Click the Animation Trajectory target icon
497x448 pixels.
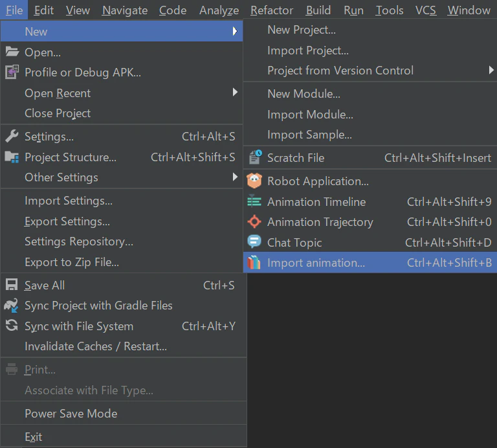pyautogui.click(x=254, y=221)
